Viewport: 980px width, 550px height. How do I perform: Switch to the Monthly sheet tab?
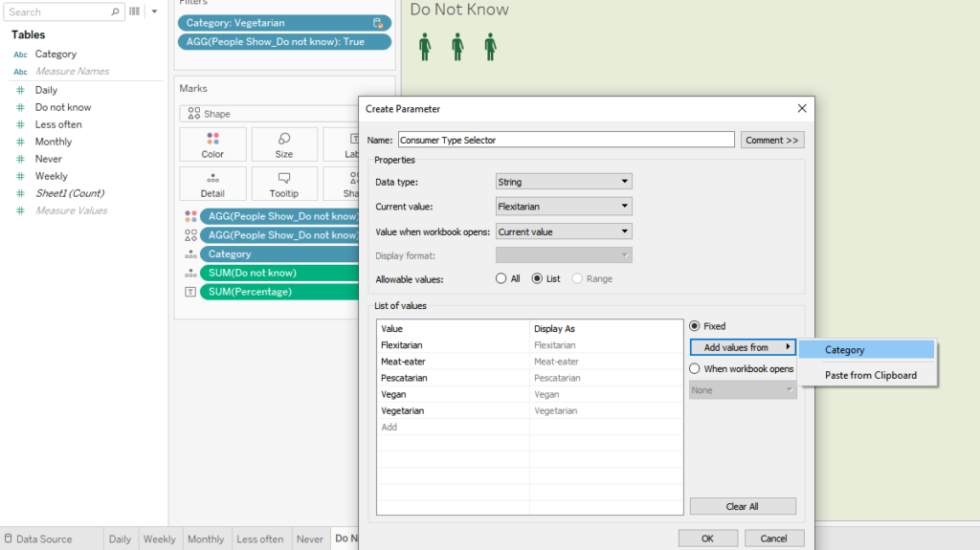[206, 539]
